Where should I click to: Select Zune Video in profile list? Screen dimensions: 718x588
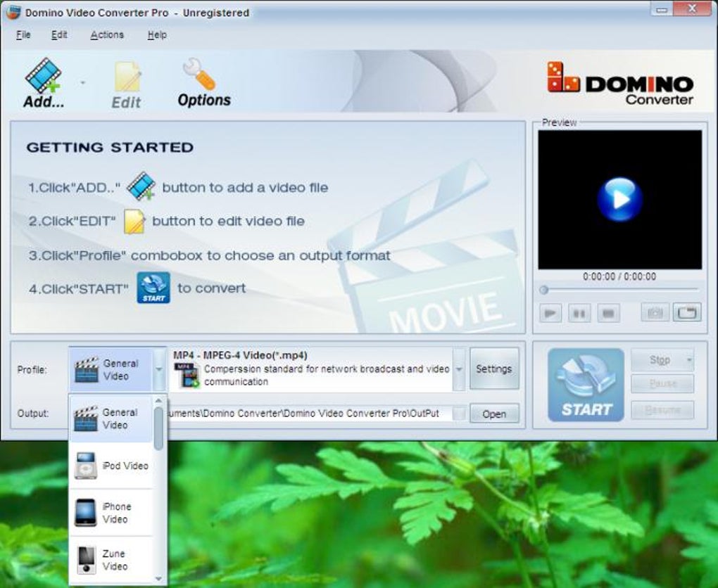pyautogui.click(x=111, y=560)
